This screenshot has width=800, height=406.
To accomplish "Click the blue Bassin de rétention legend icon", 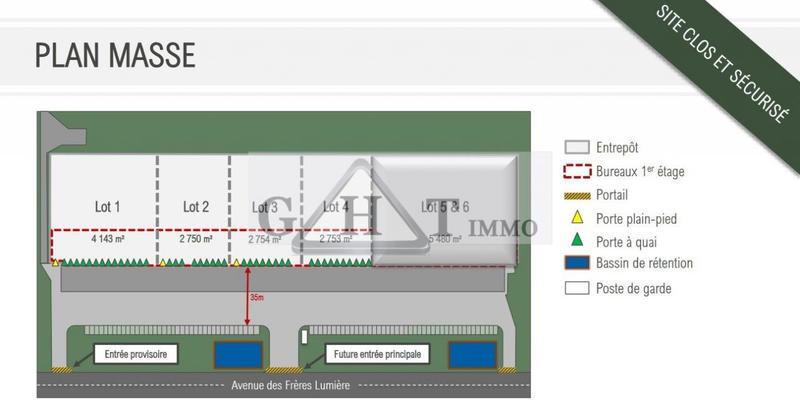I will tap(575, 264).
